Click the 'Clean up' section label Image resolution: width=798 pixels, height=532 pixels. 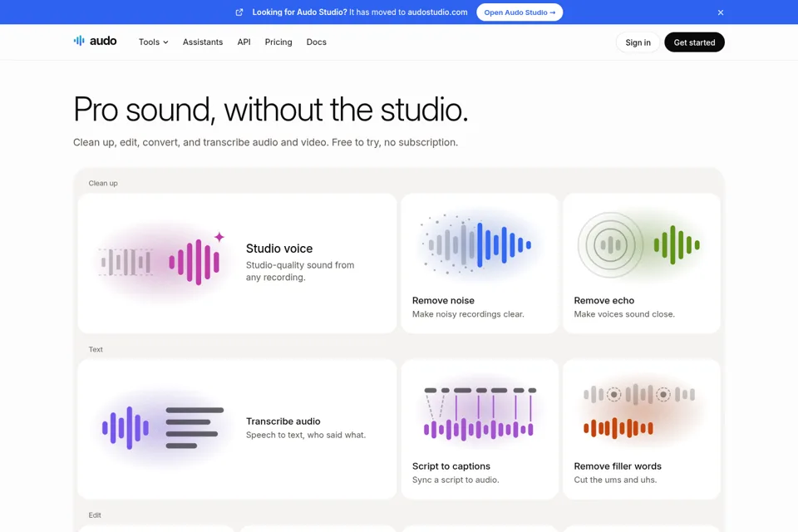click(103, 183)
